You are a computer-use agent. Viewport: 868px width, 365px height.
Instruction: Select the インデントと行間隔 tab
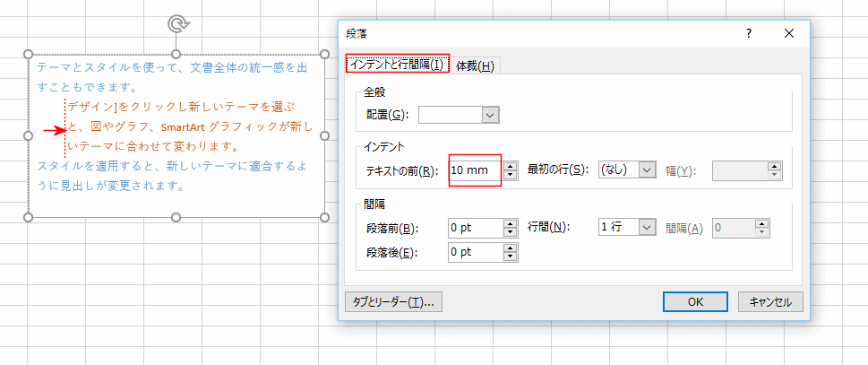397,65
